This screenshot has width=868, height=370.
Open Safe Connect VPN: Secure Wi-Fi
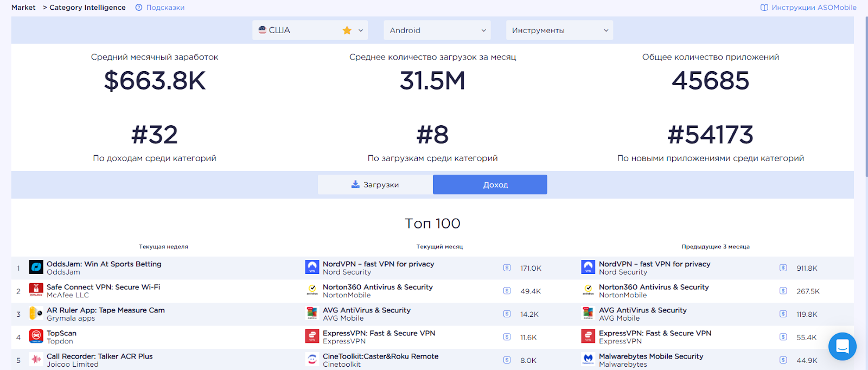coord(104,287)
